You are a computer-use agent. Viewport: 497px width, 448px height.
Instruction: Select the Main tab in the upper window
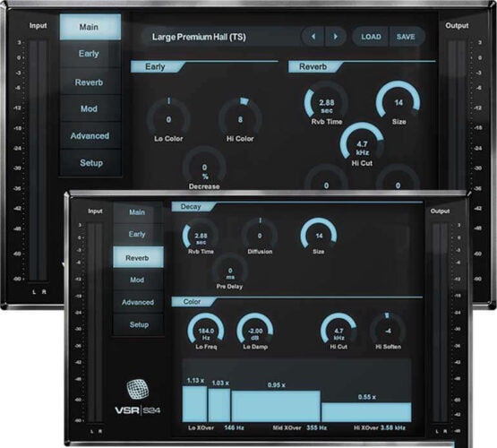point(90,27)
